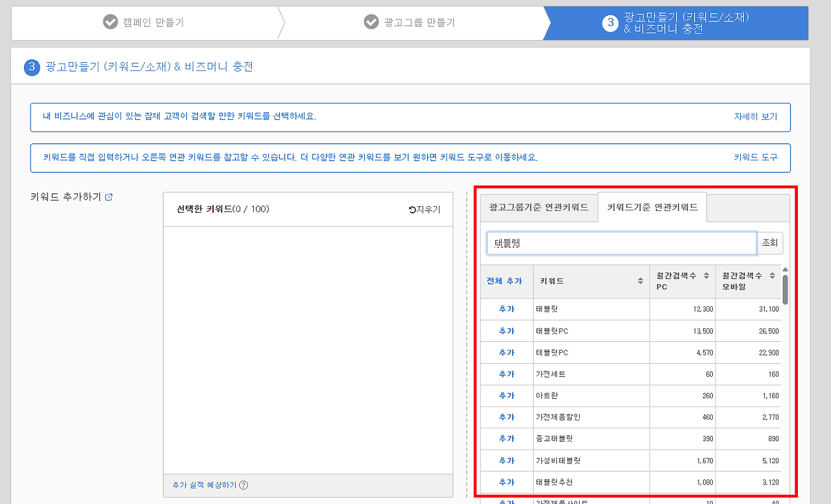The height and width of the screenshot is (504, 831).
Task: Click the 가성비태블릿 keyword cell
Action: [x=591, y=461]
